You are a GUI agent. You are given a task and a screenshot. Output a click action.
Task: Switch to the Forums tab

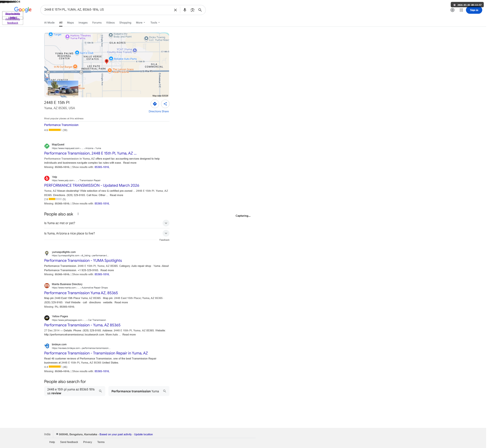pyautogui.click(x=97, y=23)
